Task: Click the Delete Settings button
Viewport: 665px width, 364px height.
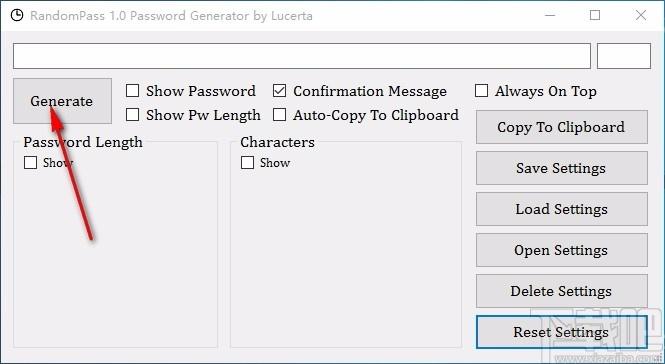Action: click(x=562, y=291)
